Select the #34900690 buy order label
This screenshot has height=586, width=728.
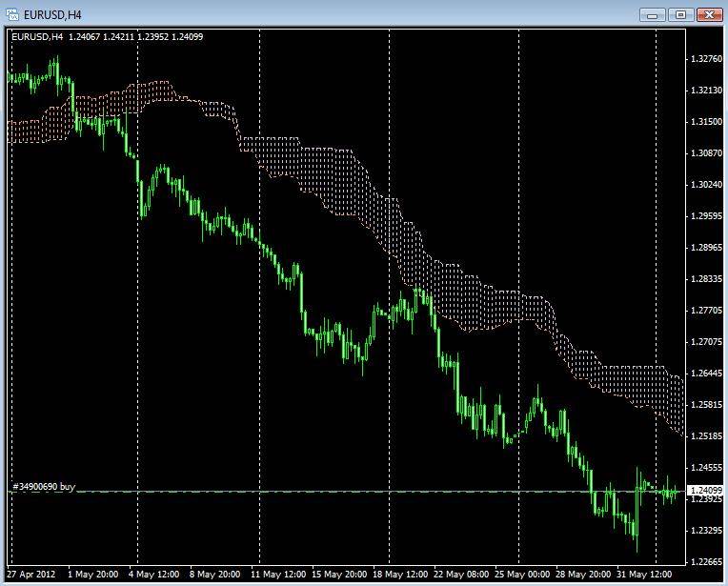tap(43, 486)
